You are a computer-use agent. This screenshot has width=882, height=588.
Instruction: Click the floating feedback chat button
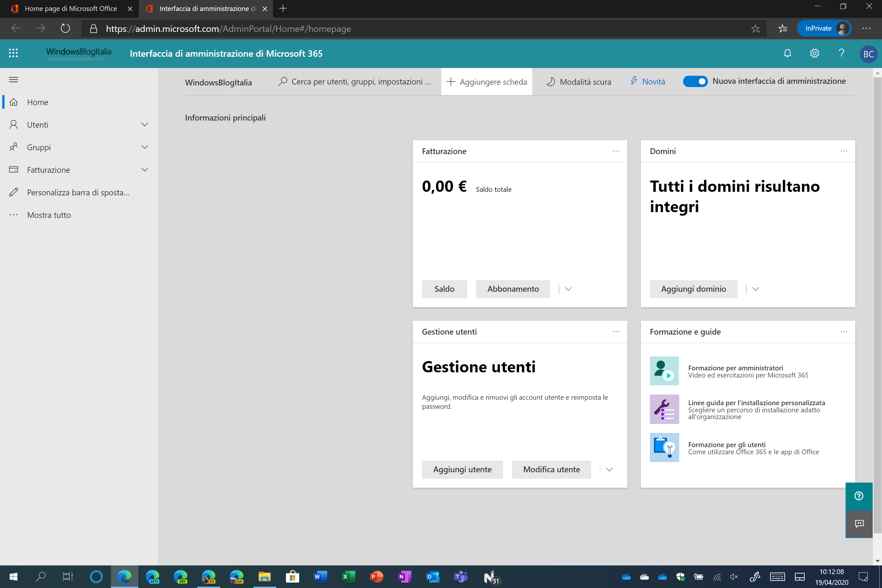click(859, 524)
